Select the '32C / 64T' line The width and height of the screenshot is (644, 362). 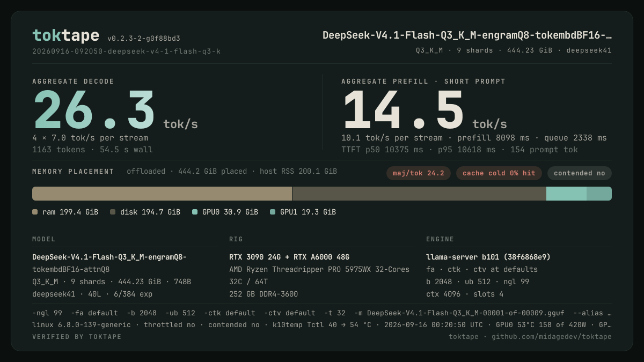pos(248,282)
